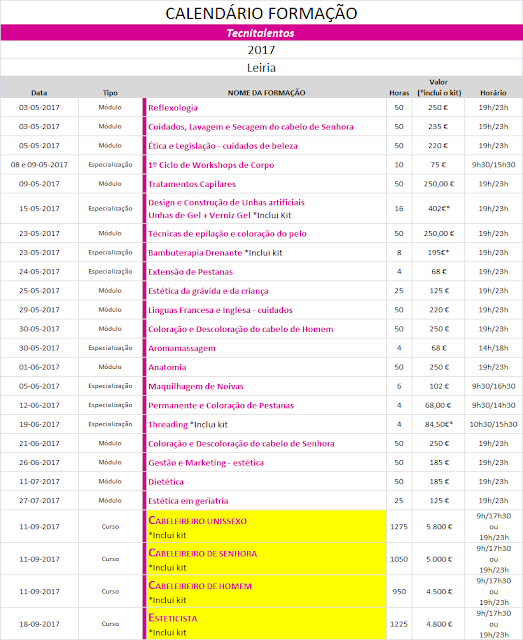This screenshot has width=523, height=640.
Task: Click Maquilhagem de Noivas course name
Action: point(196,387)
